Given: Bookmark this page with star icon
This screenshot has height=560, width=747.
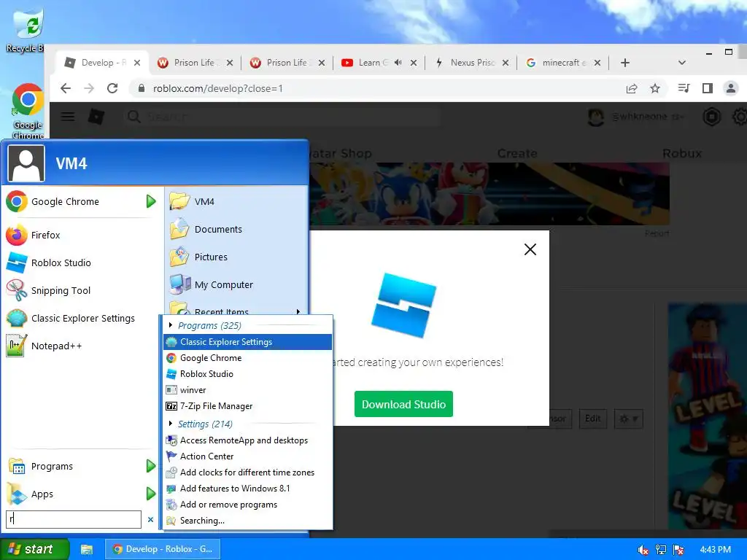Looking at the screenshot, I should pyautogui.click(x=655, y=88).
